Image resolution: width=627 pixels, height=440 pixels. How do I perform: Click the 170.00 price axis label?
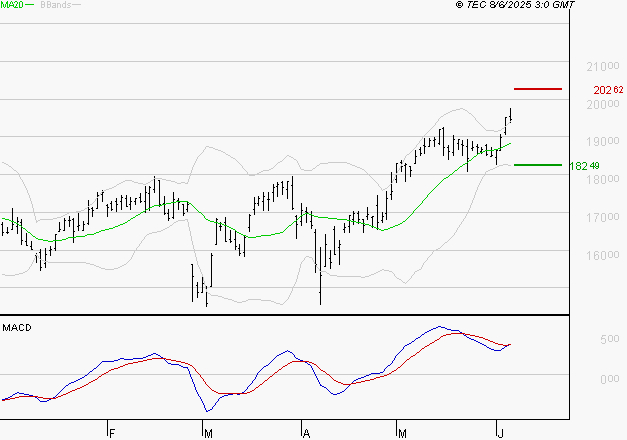click(603, 218)
